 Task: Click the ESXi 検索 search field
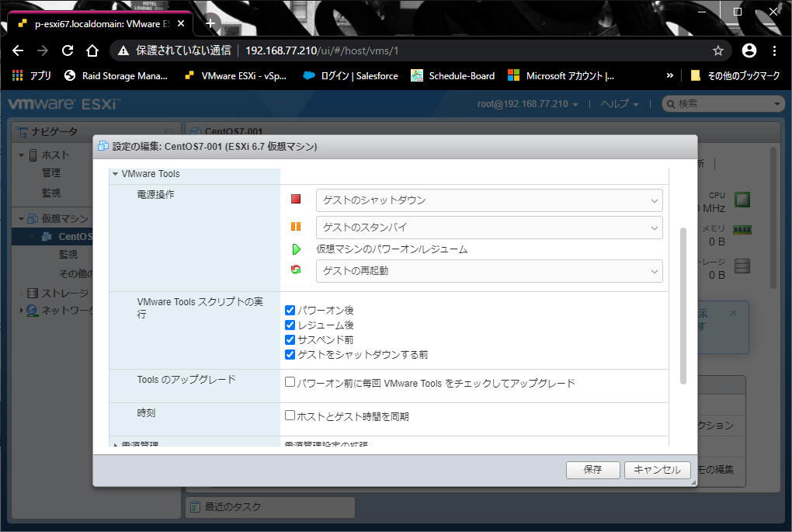click(x=723, y=104)
